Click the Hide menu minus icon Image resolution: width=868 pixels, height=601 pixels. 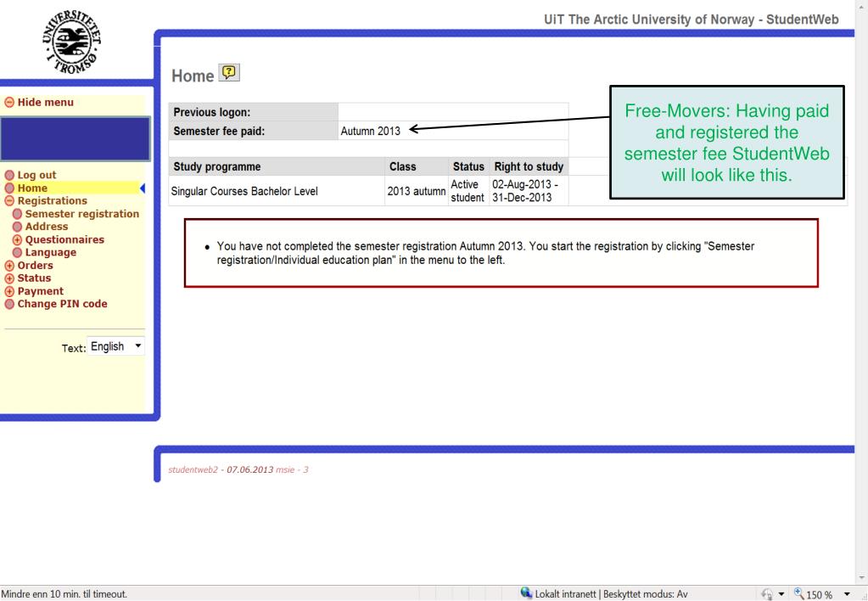[8, 101]
